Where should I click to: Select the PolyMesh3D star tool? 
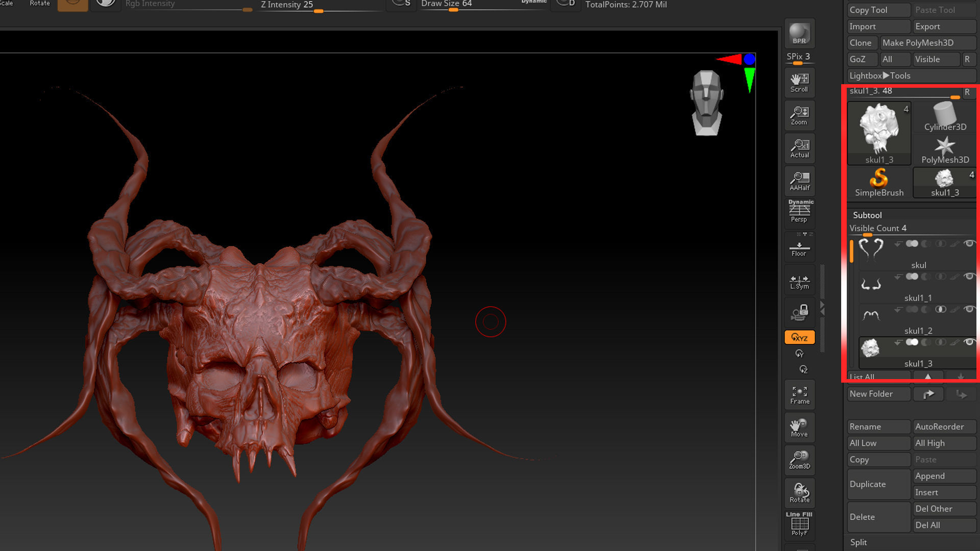(945, 149)
